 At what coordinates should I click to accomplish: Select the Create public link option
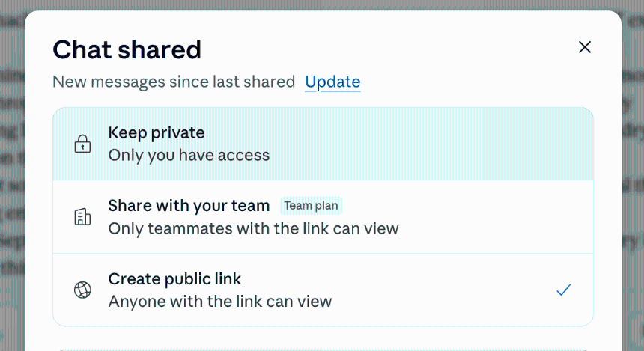point(323,290)
